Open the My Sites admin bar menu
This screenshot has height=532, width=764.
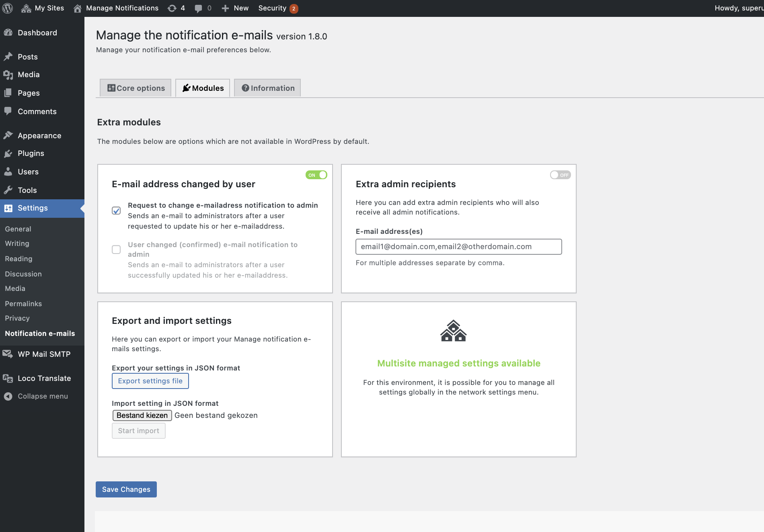(43, 8)
